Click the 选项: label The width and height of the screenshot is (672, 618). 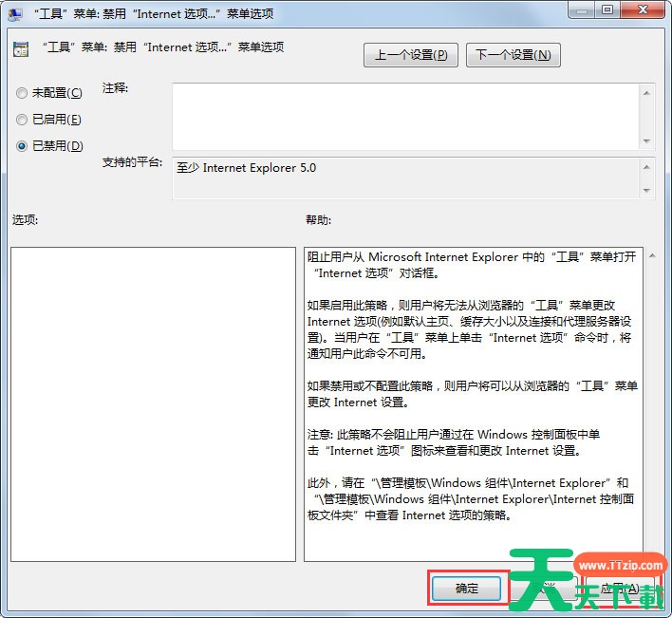25,220
